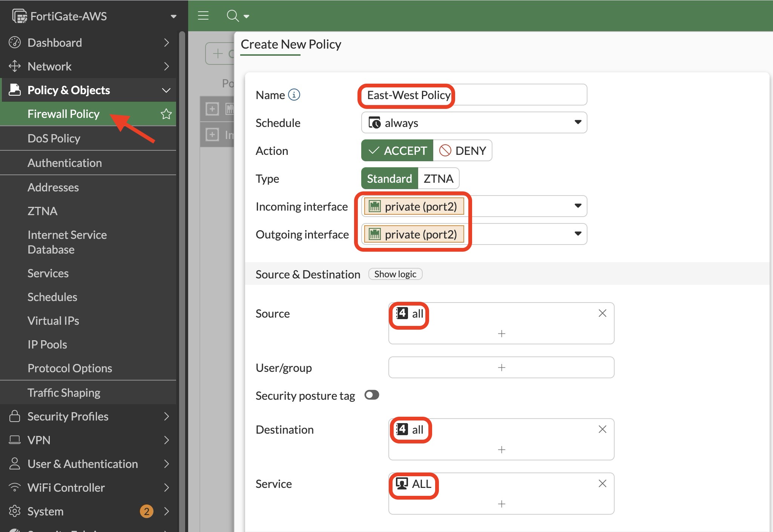This screenshot has width=773, height=532.
Task: Select the ACCEPT action button
Action: [397, 150]
